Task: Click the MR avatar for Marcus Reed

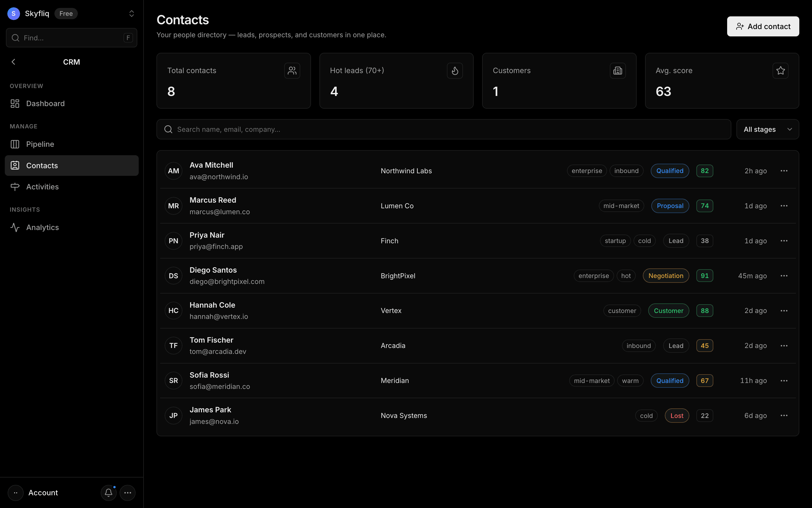Action: [173, 206]
